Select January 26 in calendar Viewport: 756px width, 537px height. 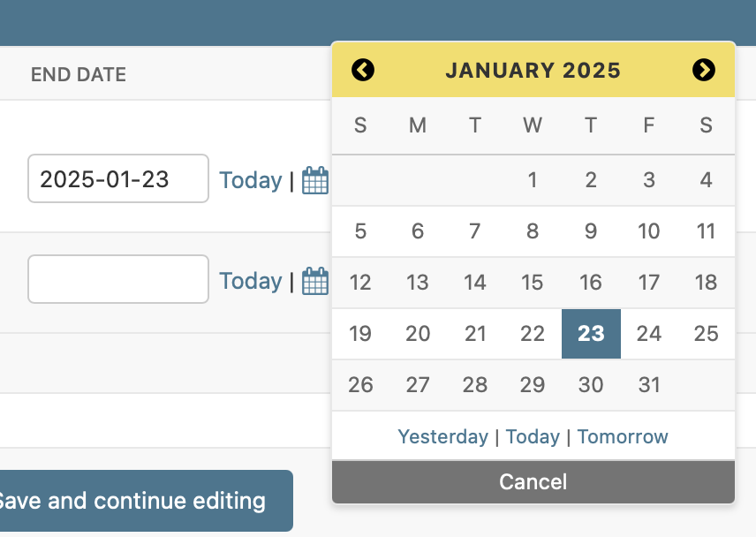pyautogui.click(x=360, y=385)
